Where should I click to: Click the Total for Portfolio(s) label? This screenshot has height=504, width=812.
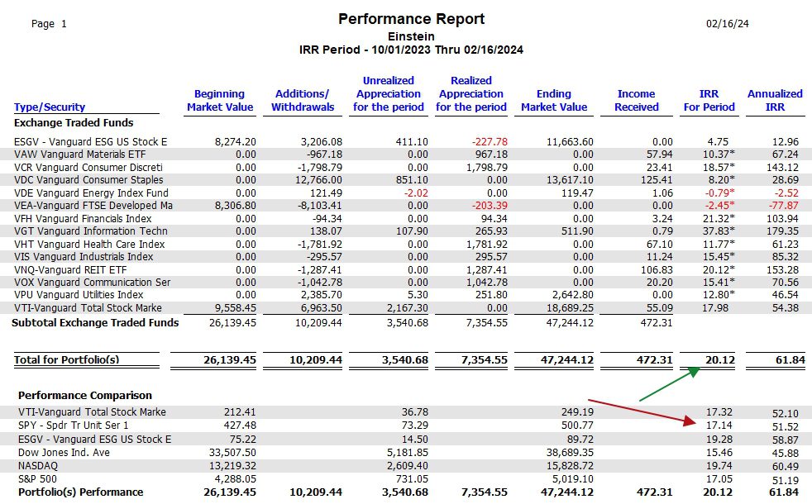click(66, 359)
